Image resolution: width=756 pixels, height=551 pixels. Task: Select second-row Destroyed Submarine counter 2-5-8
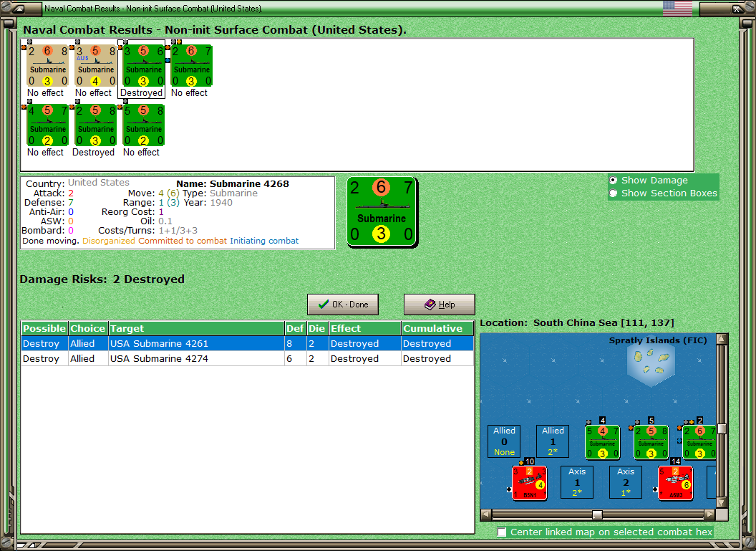(x=95, y=125)
